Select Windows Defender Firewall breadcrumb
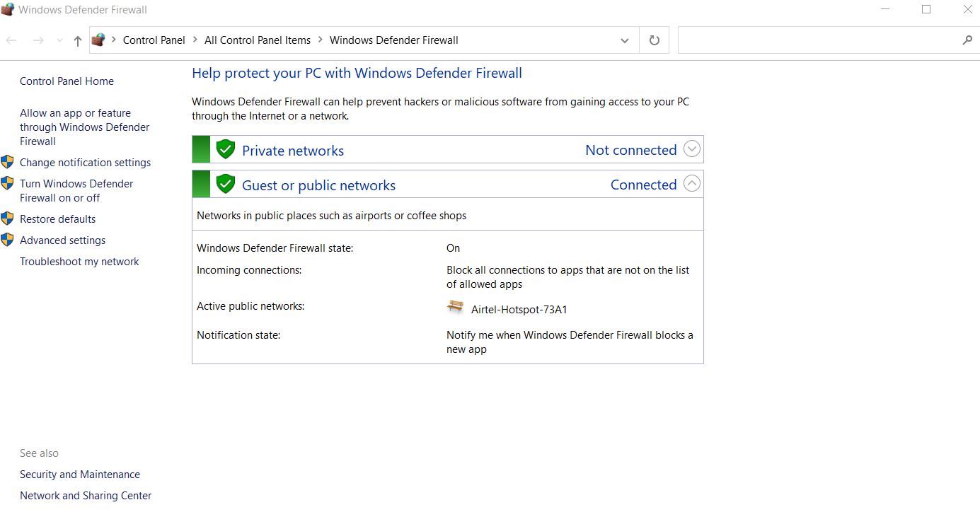The height and width of the screenshot is (512, 980). (394, 40)
